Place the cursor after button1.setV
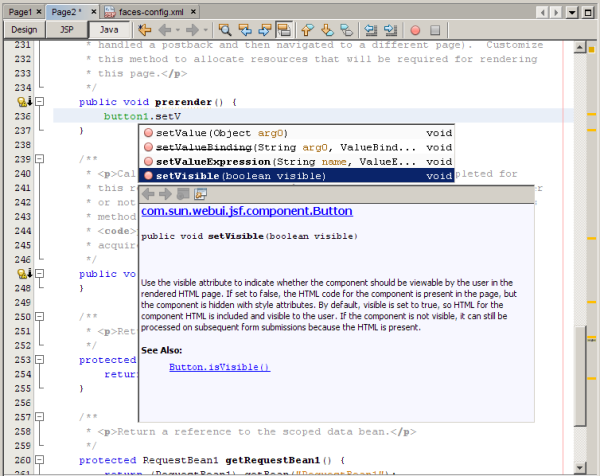This screenshot has width=600, height=476. pyautogui.click(x=181, y=116)
